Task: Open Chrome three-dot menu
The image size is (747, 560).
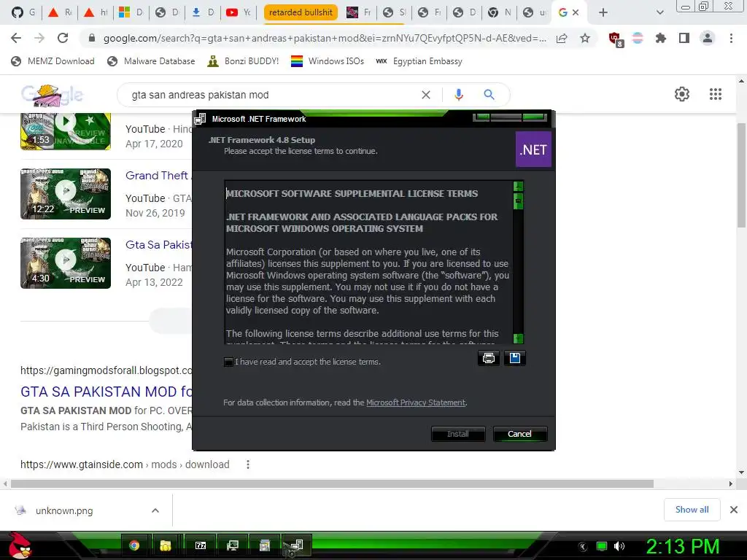Action: (731, 38)
